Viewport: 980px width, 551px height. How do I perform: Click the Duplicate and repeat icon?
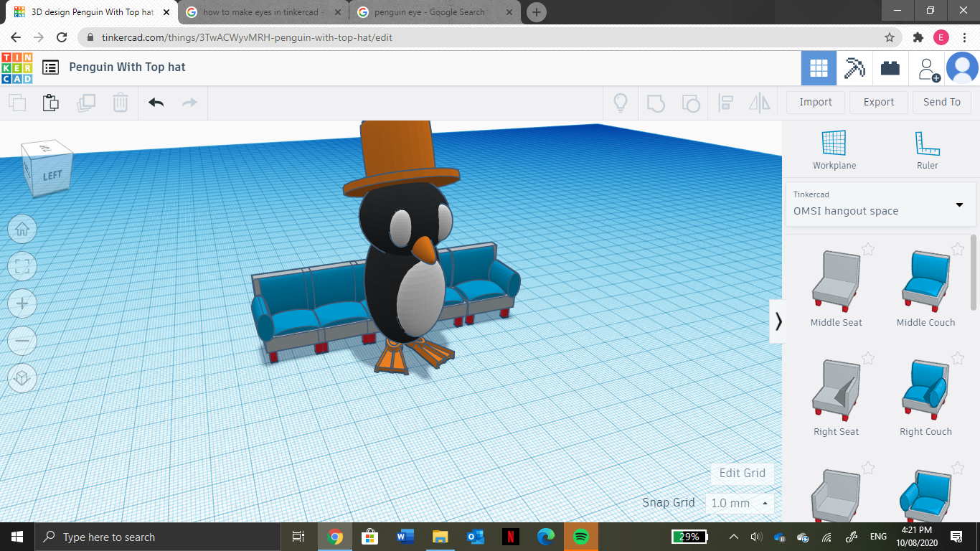[85, 103]
